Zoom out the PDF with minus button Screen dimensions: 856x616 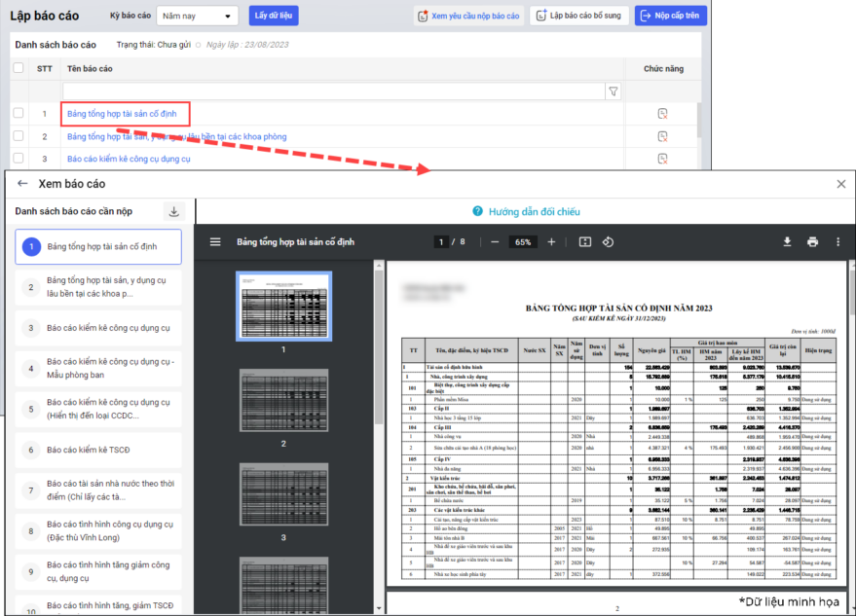(x=495, y=241)
